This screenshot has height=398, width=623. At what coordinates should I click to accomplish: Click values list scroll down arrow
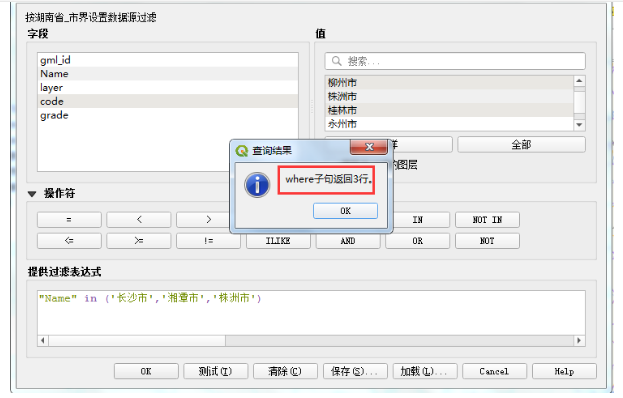click(x=579, y=125)
